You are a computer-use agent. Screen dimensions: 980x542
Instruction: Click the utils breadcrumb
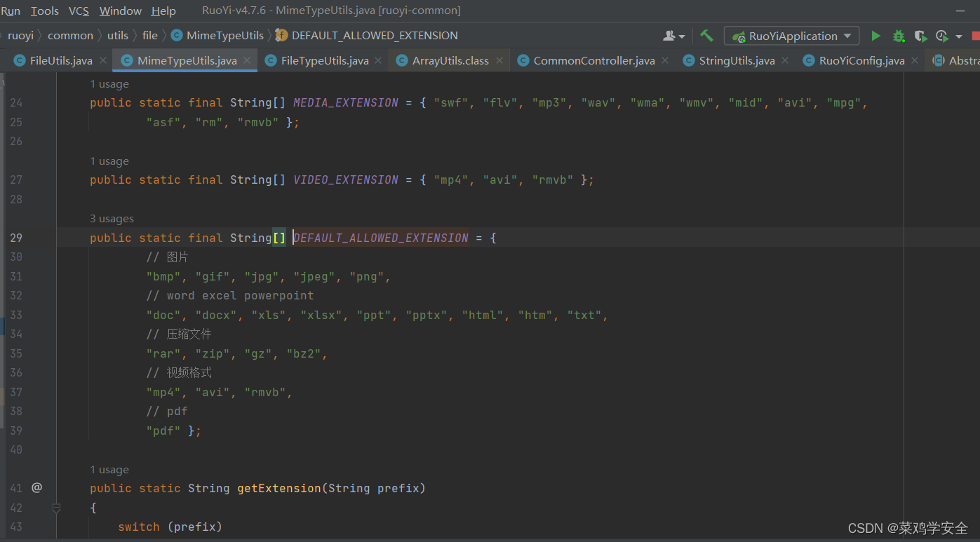tap(118, 35)
